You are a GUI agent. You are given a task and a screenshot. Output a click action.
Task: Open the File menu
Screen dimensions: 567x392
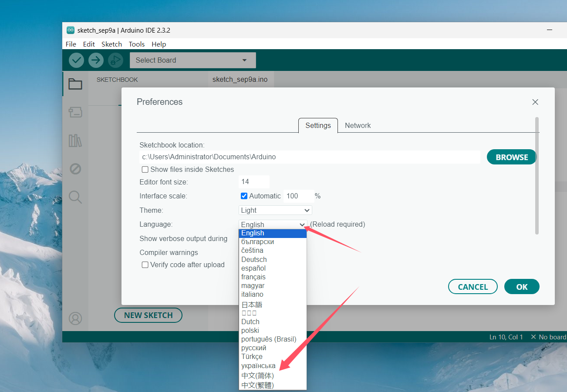[x=71, y=44]
